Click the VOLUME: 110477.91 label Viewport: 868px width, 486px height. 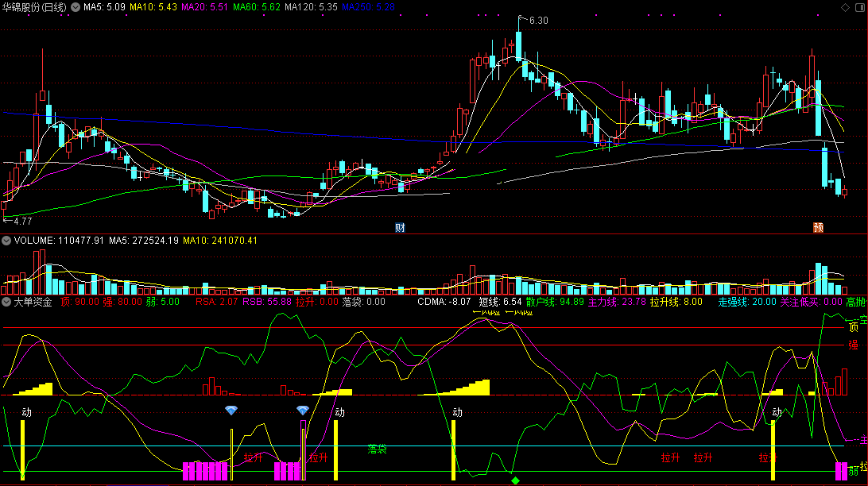59,241
